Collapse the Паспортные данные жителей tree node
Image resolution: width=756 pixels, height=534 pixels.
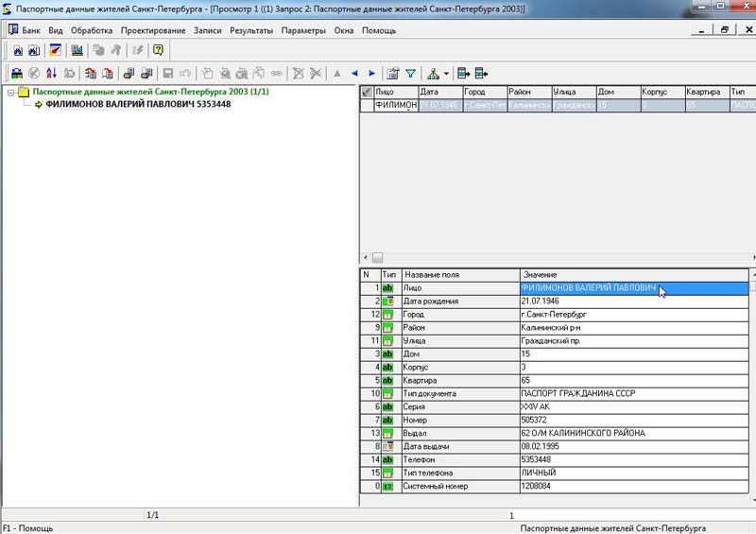10,93
